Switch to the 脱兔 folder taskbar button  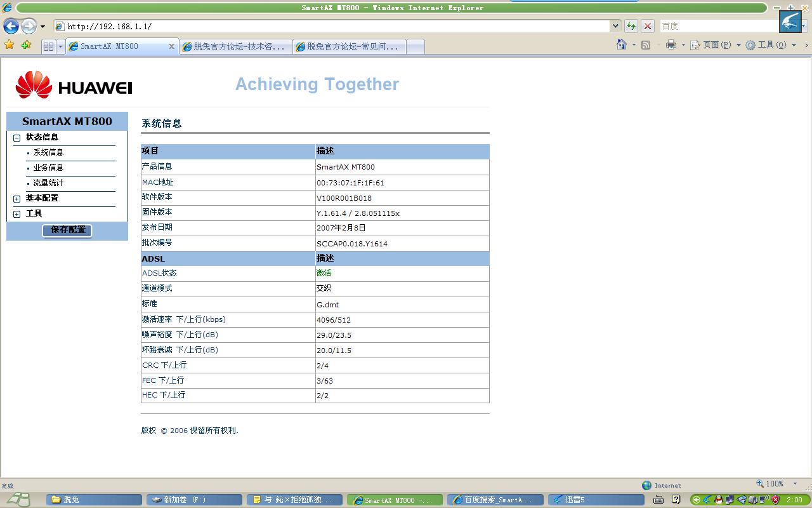[94, 500]
